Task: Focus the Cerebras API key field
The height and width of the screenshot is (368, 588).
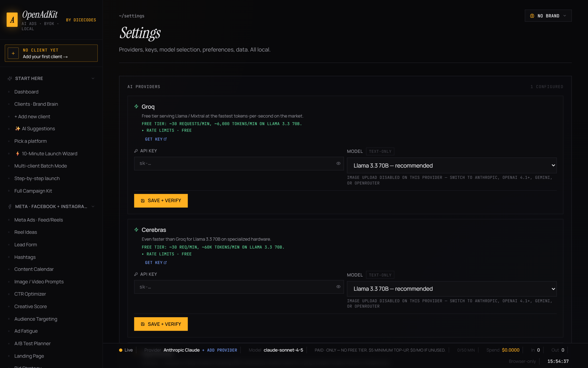Action: pos(239,287)
